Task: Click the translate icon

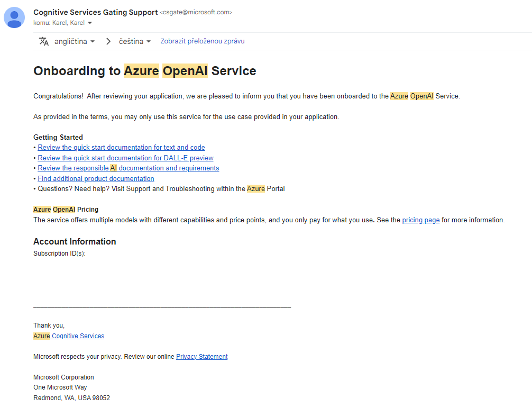Action: coord(44,41)
